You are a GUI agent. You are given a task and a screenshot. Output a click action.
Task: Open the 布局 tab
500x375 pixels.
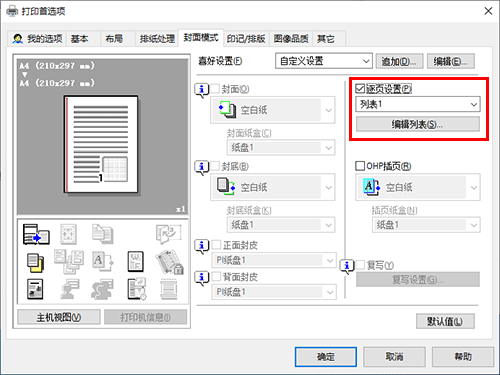(x=118, y=39)
